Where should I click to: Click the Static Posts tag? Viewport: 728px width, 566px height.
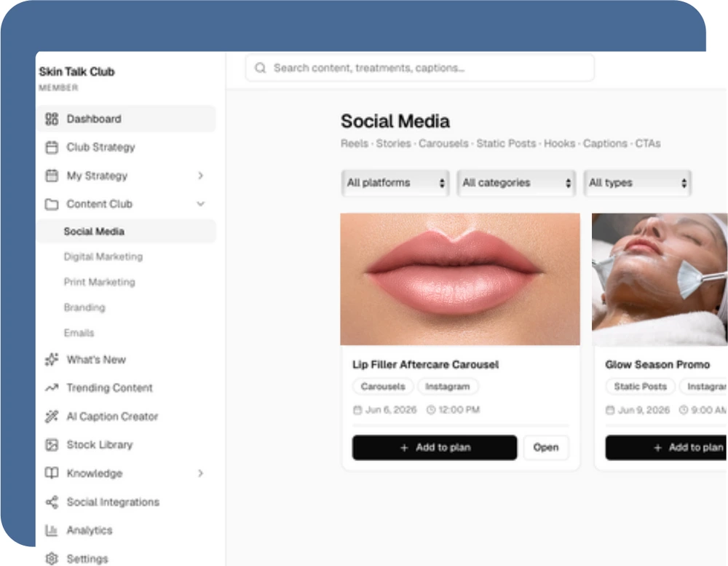click(x=640, y=387)
